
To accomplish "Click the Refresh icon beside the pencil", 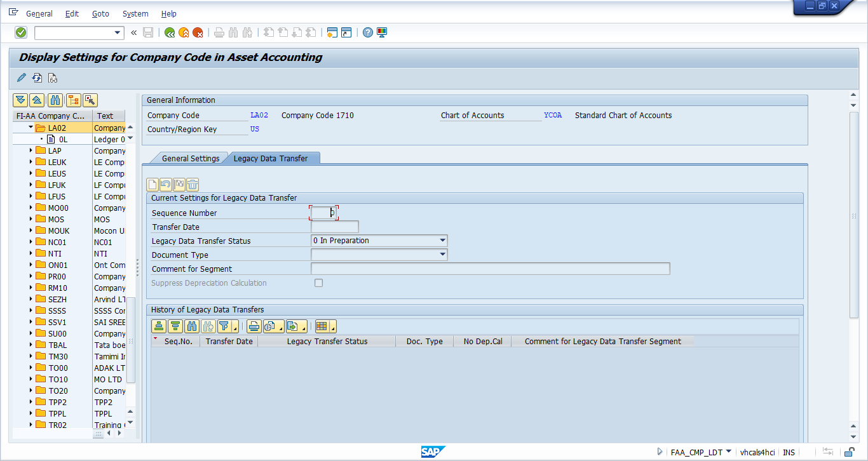I will click(x=37, y=78).
